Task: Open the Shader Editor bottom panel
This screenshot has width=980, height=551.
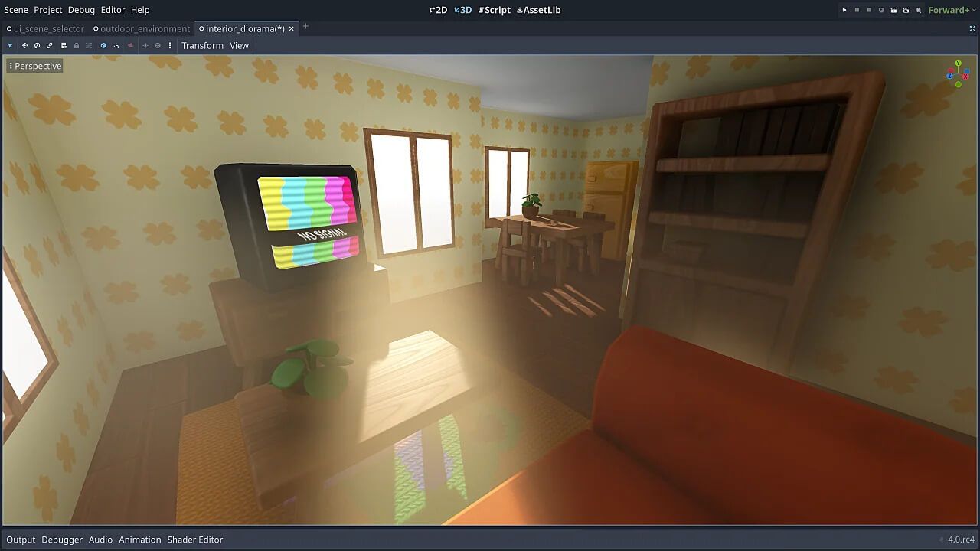Action: point(194,540)
